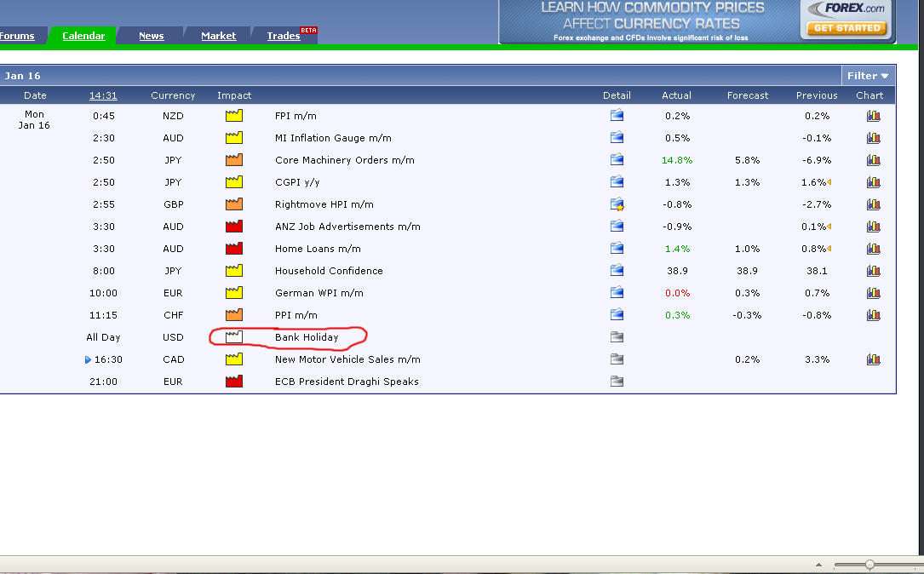Click the Currency column header

pyautogui.click(x=173, y=95)
